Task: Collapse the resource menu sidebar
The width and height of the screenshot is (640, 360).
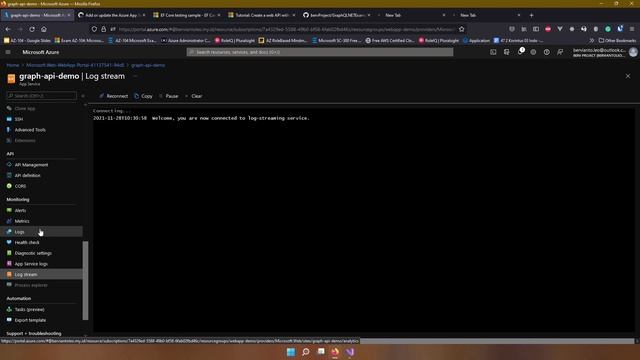Action: click(x=83, y=96)
